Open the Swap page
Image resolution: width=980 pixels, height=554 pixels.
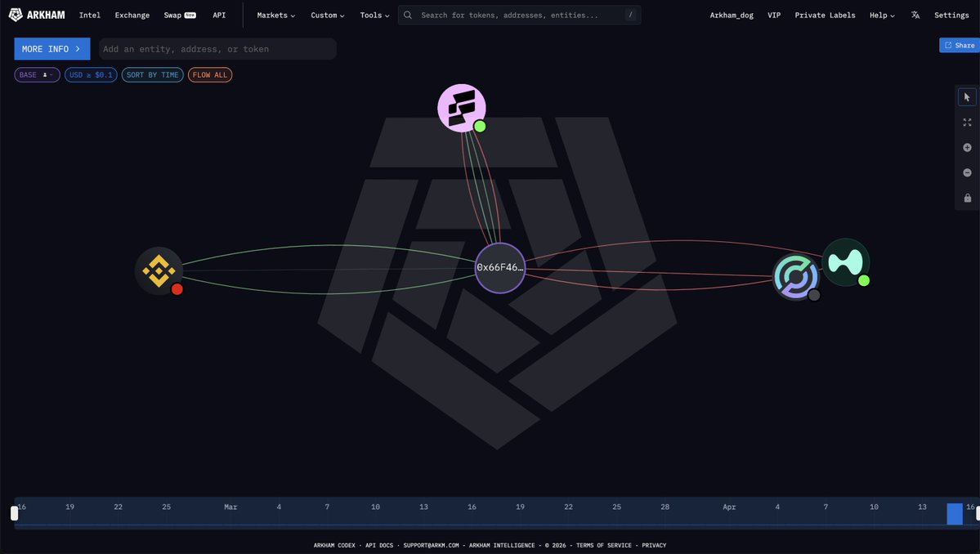(x=180, y=15)
